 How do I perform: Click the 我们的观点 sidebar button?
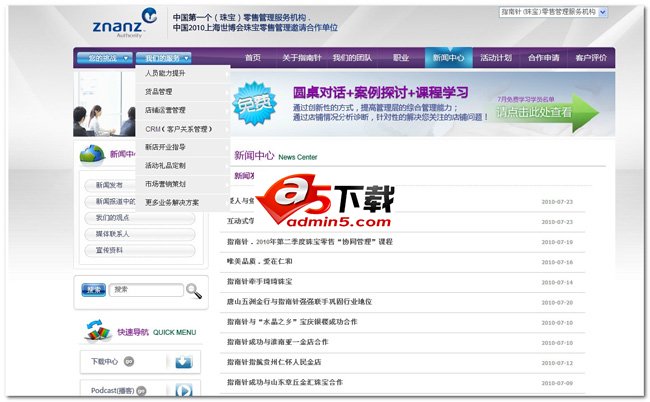coord(140,218)
